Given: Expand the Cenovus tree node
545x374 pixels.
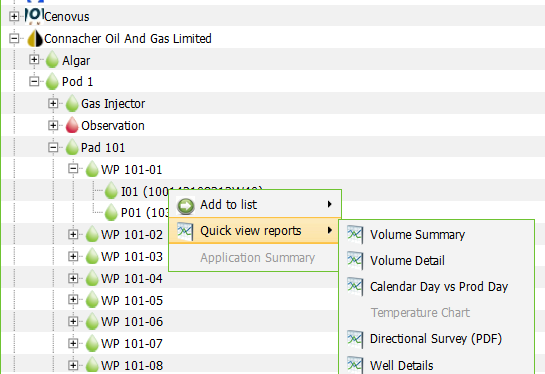Looking at the screenshot, I should pos(14,16).
